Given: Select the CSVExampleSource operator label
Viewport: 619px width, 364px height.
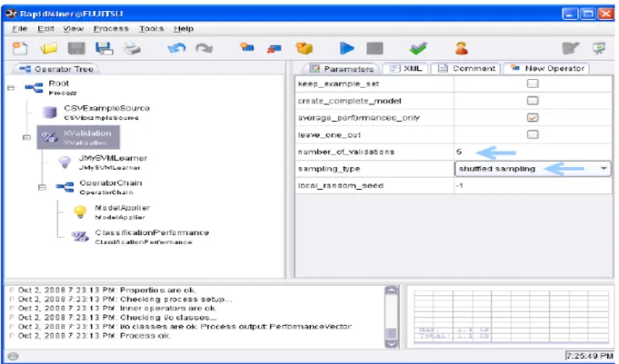Looking at the screenshot, I should coord(107,108).
